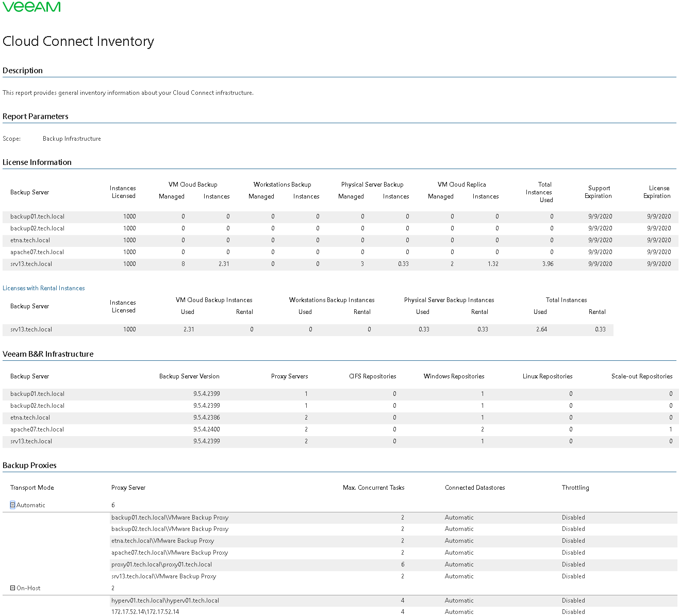The width and height of the screenshot is (679, 616).
Task: Click the srv13.tech.local\VMware Backup Proxy row
Action: pos(393,576)
